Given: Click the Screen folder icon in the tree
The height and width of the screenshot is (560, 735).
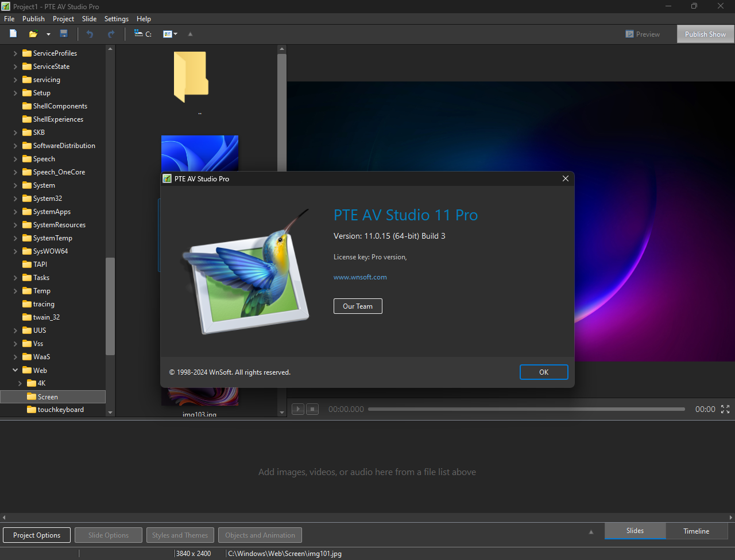Looking at the screenshot, I should (x=32, y=396).
